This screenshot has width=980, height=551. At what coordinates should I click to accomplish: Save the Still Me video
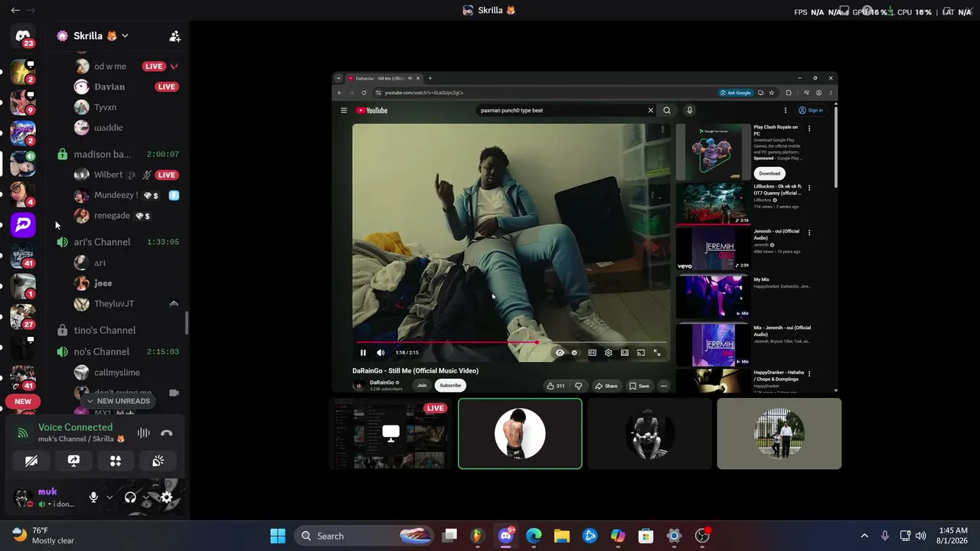tap(639, 386)
